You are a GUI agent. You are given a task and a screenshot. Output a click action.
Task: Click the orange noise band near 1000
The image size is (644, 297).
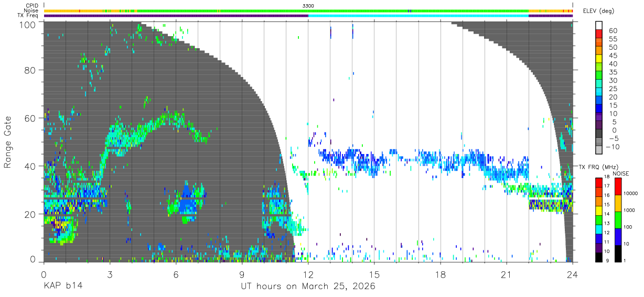(618, 203)
